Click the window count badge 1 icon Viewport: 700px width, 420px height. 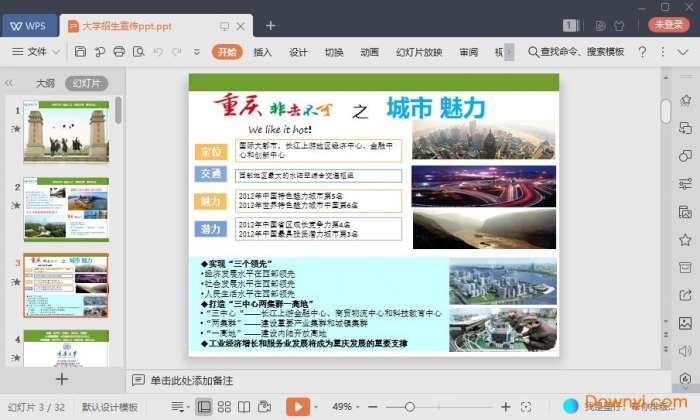[570, 26]
